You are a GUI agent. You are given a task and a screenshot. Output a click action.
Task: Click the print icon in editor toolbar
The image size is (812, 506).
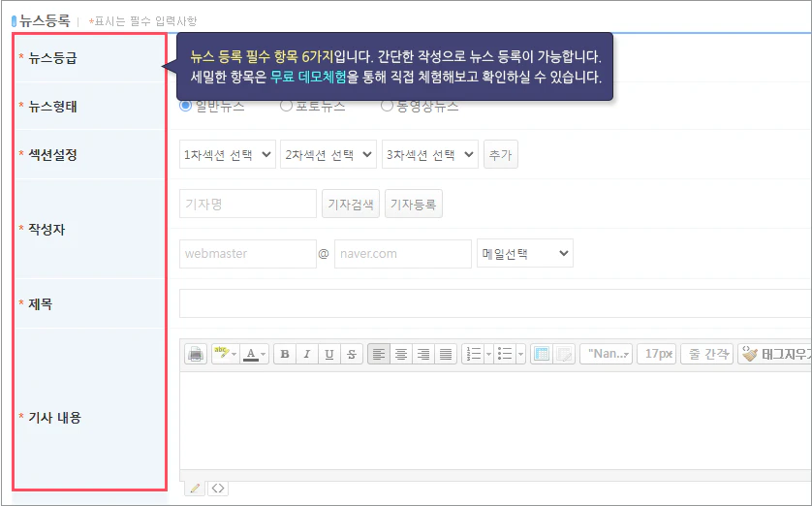[195, 354]
